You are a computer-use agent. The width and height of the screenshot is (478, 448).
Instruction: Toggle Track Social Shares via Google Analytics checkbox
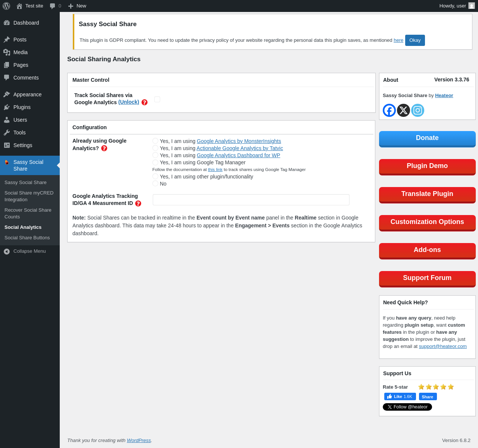click(157, 99)
